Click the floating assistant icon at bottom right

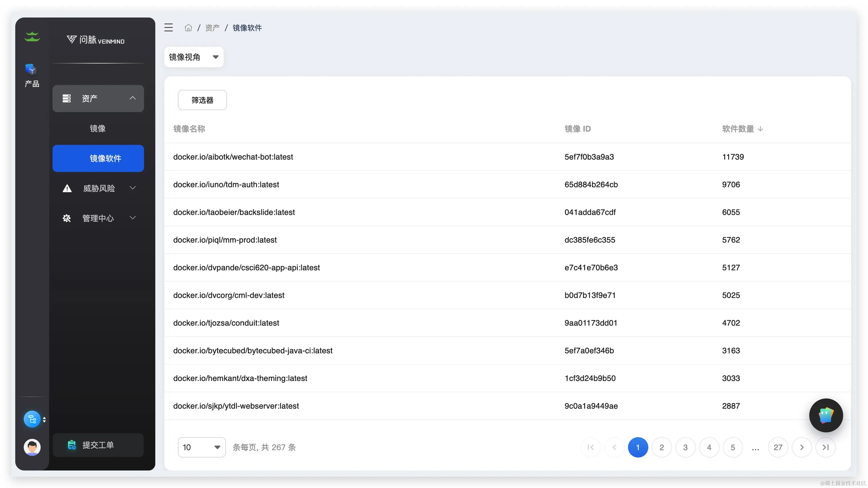[826, 415]
